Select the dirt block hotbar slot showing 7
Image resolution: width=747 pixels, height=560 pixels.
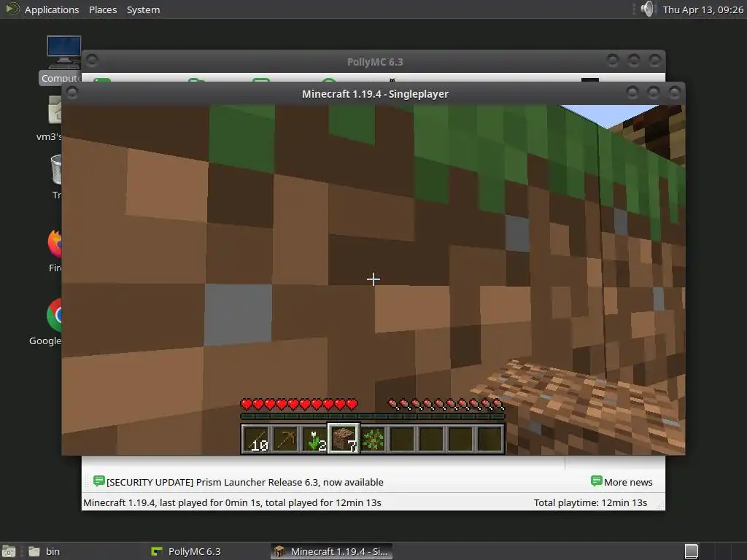pyautogui.click(x=344, y=438)
